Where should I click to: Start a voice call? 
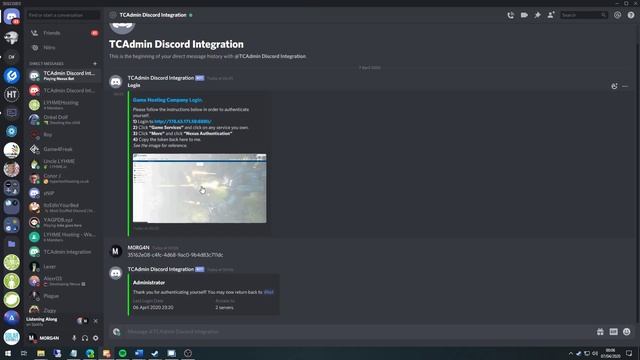click(511, 15)
